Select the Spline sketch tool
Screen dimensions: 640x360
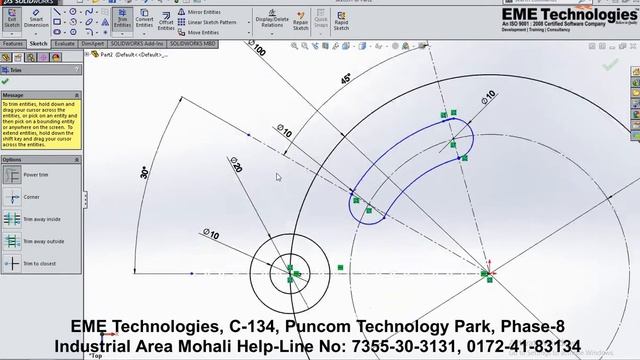(x=89, y=12)
